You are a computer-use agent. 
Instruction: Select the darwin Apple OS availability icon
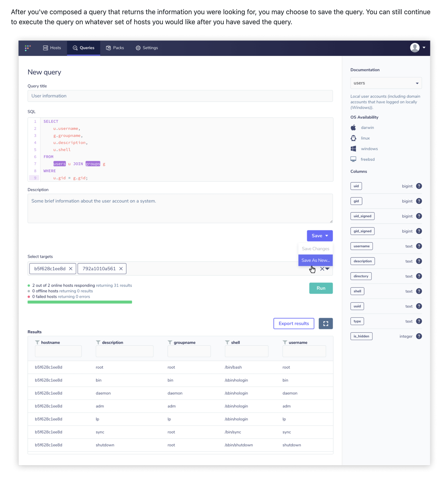[x=353, y=128]
